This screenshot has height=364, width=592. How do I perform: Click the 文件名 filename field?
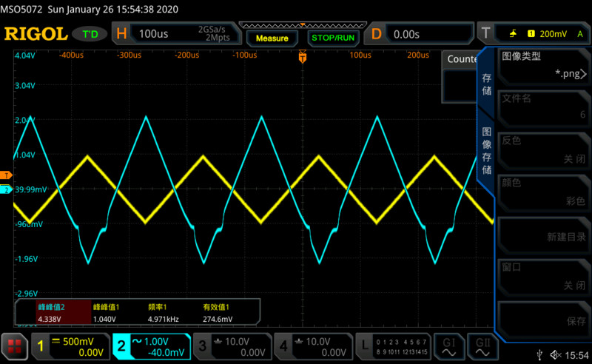coord(544,107)
